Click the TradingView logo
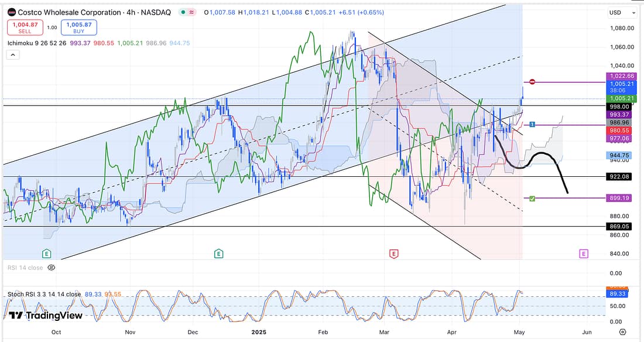The image size is (644, 342). pos(46,316)
